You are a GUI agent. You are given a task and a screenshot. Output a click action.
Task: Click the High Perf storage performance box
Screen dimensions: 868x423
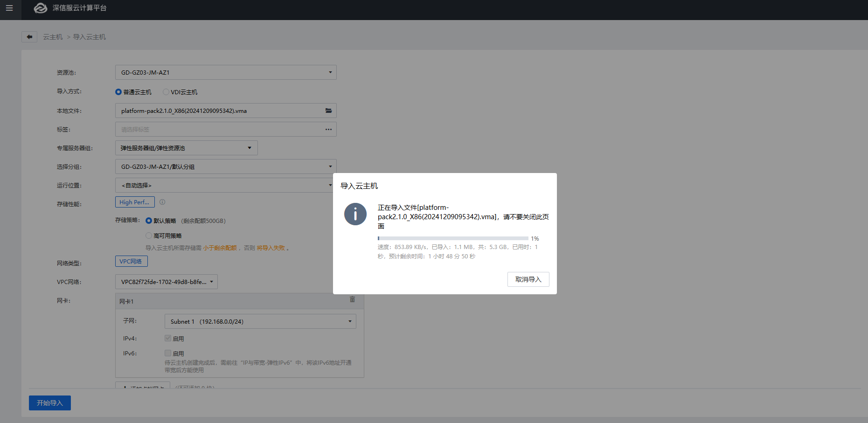pyautogui.click(x=135, y=202)
